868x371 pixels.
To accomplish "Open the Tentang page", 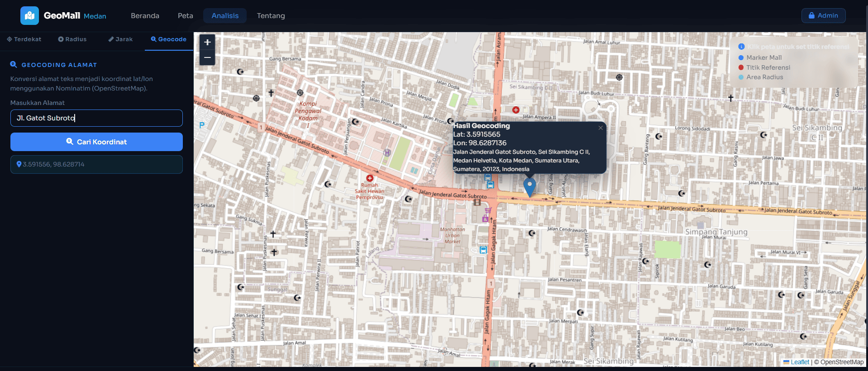I will 271,16.
